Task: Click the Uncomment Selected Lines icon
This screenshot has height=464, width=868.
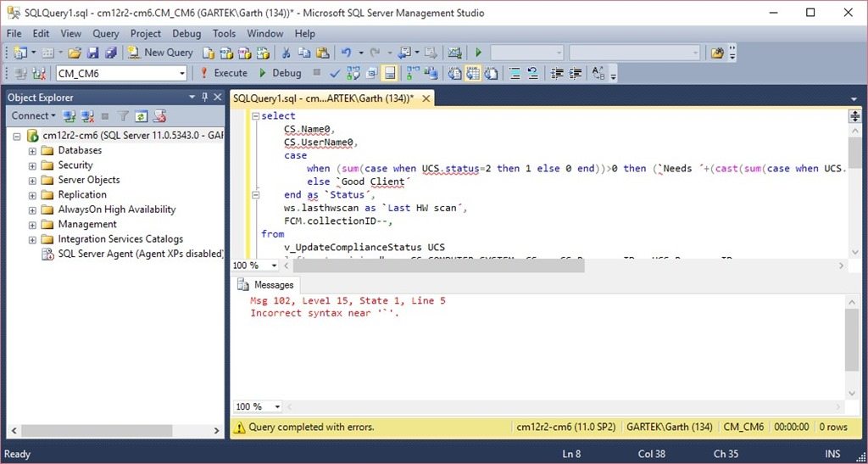Action: 532,73
